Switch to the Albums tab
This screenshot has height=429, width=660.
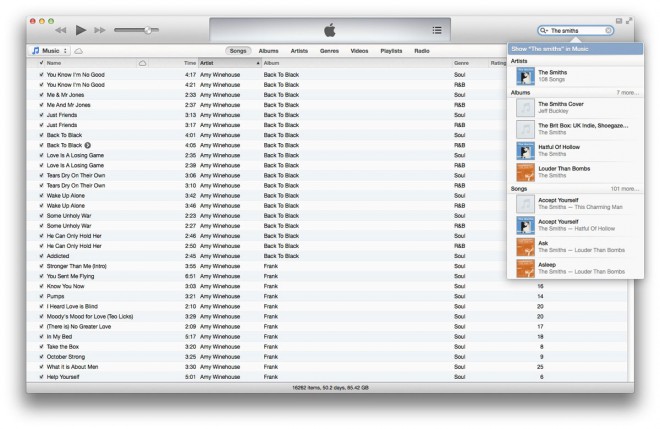point(268,50)
